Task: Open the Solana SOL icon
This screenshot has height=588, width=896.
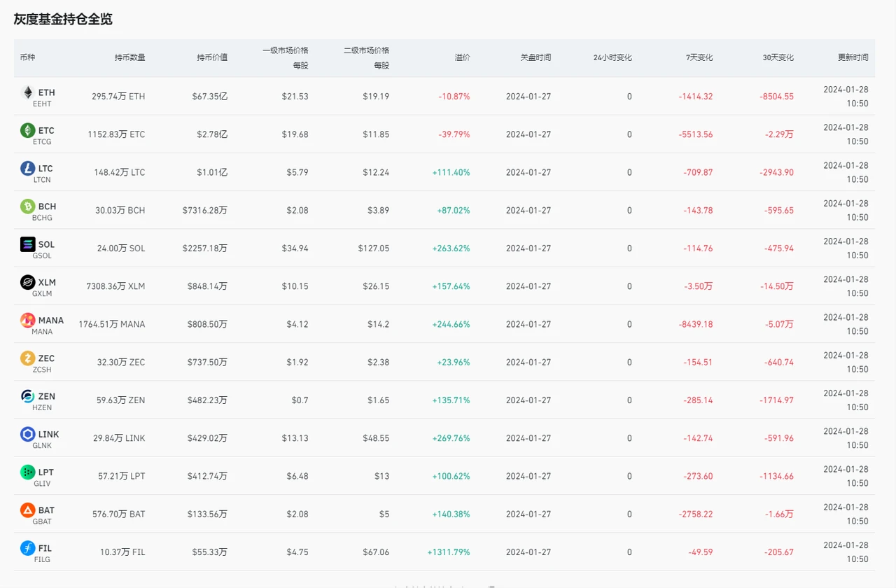Action: pyautogui.click(x=28, y=244)
